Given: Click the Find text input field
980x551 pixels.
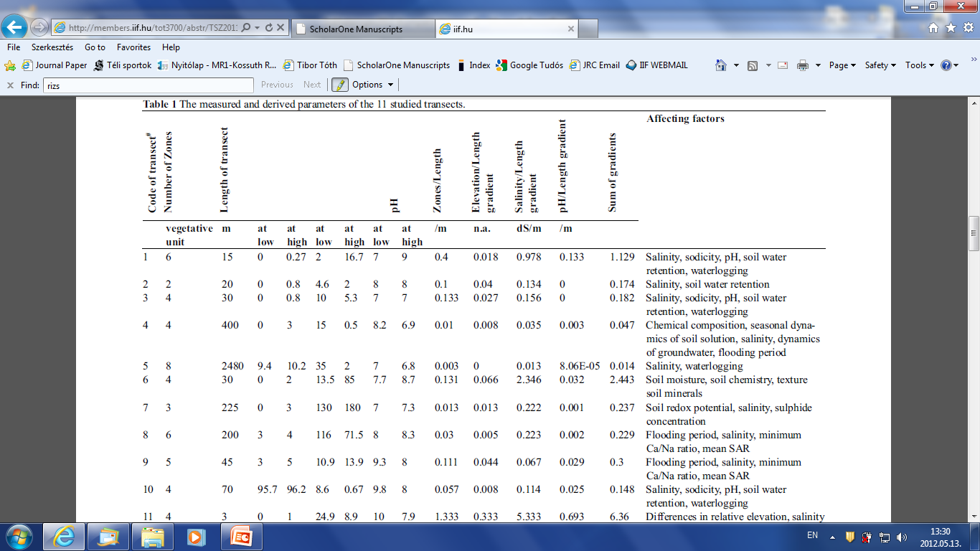Looking at the screenshot, I should [149, 85].
